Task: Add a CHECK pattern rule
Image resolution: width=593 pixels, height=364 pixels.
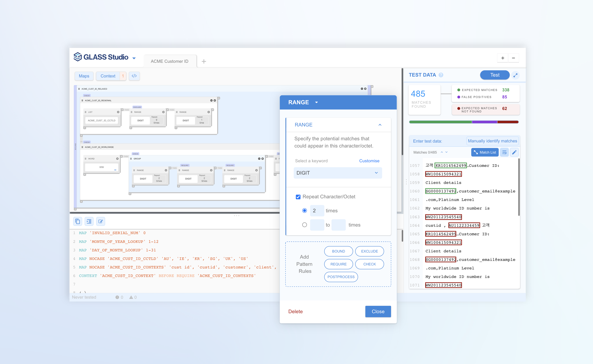Action: tap(370, 264)
